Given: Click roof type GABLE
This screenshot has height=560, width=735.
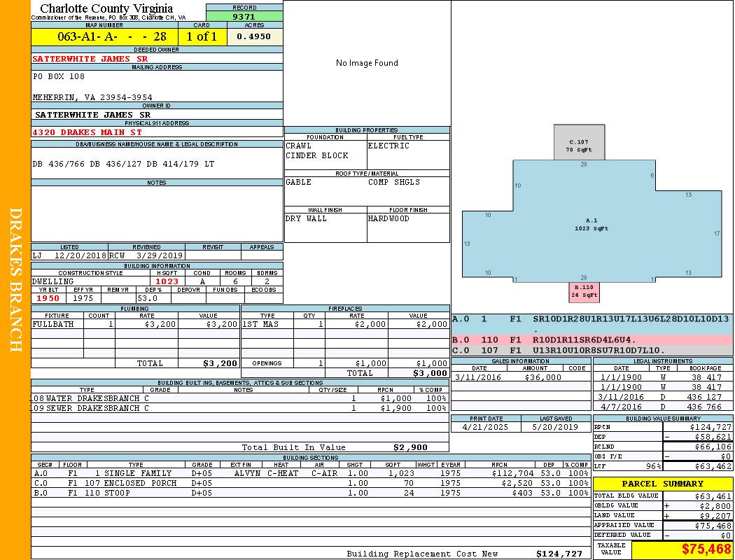Looking at the screenshot, I should (299, 182).
